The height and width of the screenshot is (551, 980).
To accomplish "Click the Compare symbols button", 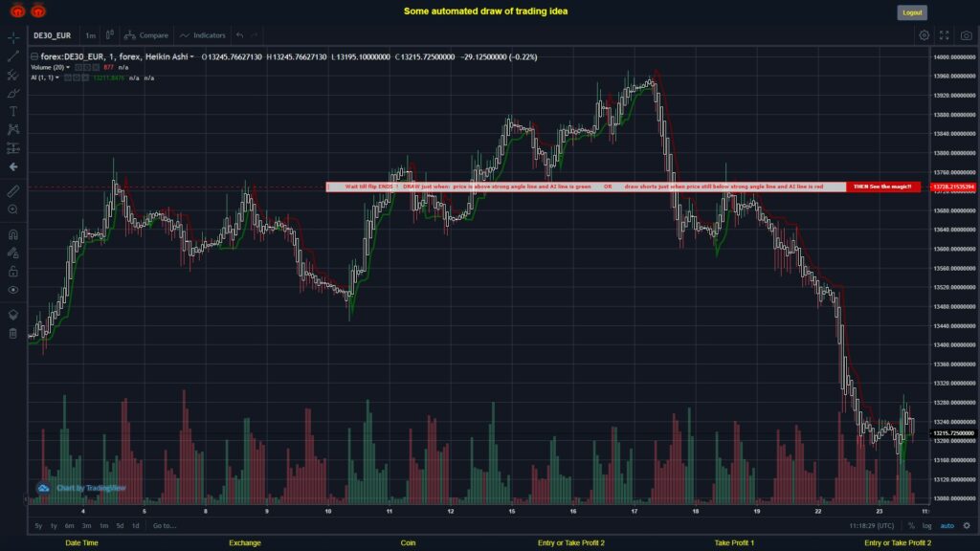I will point(146,35).
